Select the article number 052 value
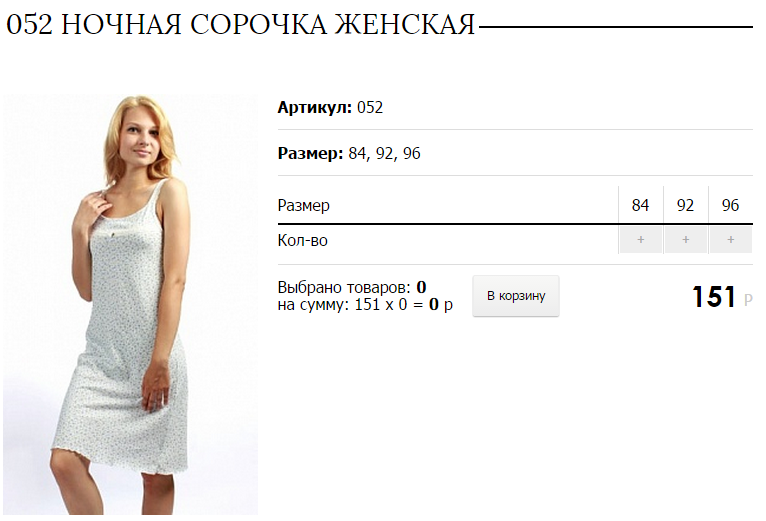Viewport: 766px width, 521px height. [x=370, y=107]
